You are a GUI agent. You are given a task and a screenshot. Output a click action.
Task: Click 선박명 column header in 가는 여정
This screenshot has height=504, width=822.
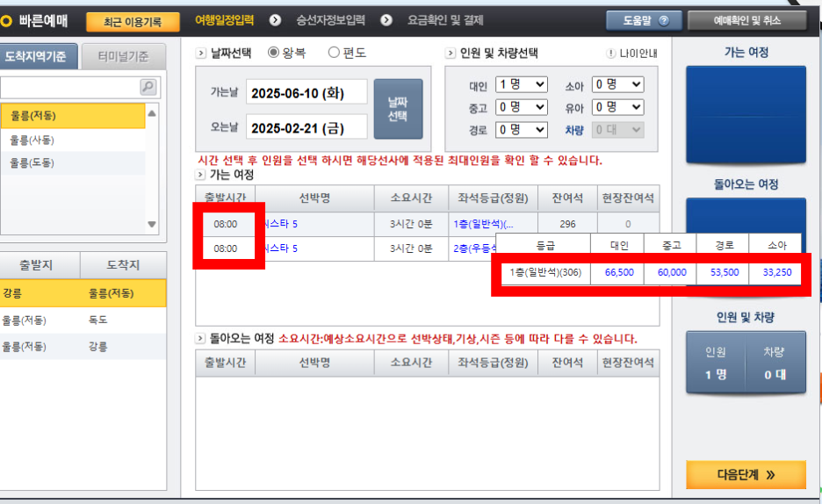(x=314, y=198)
